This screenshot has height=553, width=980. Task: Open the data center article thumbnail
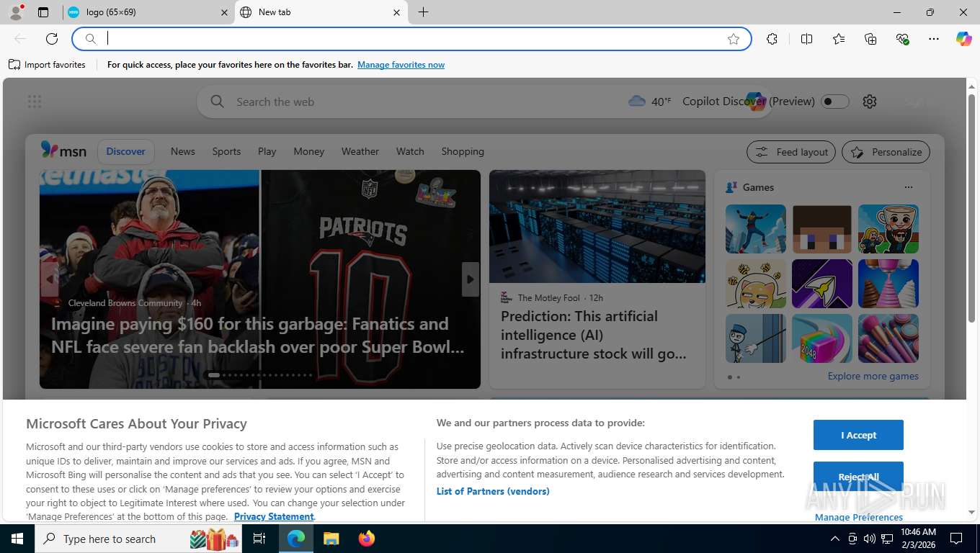[597, 226]
